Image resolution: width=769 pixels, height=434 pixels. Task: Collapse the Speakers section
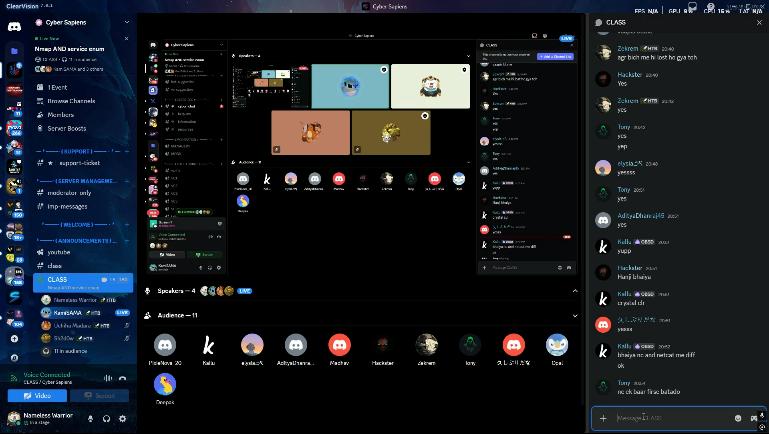(x=574, y=291)
